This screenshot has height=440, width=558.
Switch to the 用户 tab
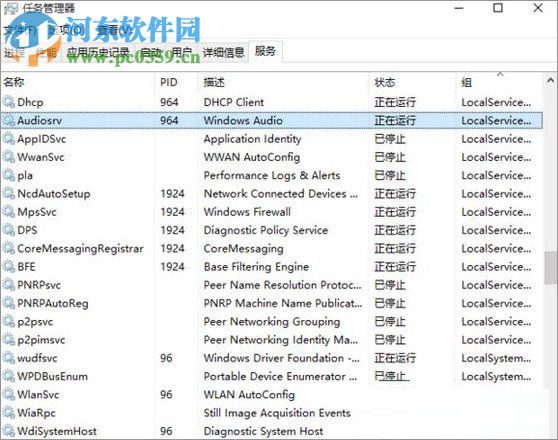182,53
